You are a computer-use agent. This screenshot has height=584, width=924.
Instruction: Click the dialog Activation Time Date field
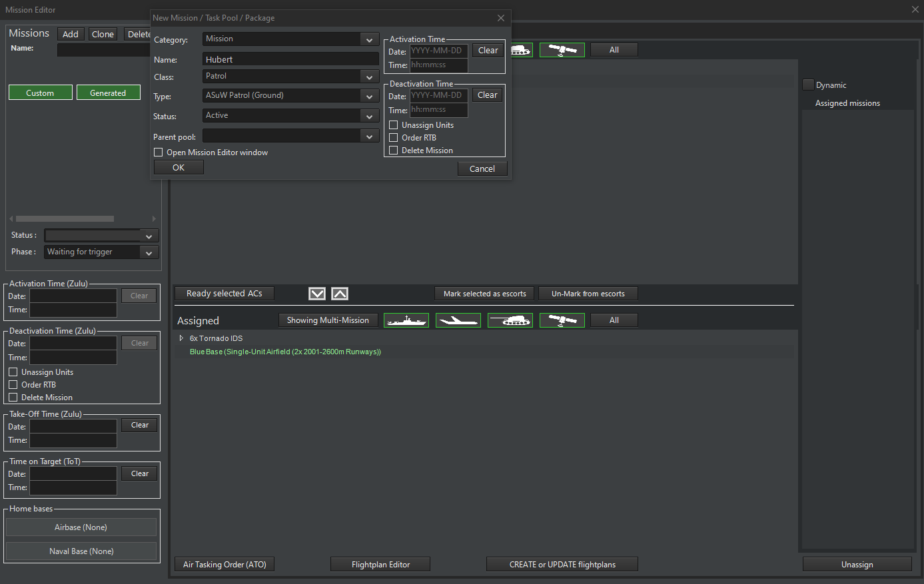click(x=438, y=51)
